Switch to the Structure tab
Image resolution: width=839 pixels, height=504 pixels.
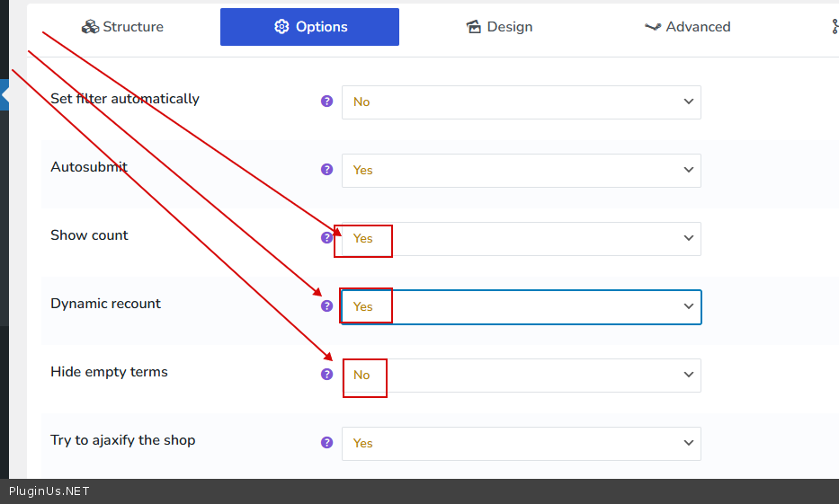point(122,27)
